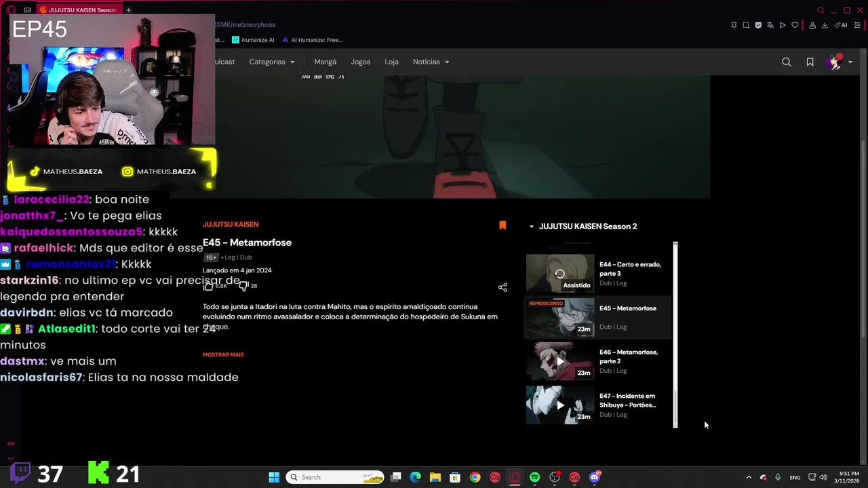Open Spotify from the taskbar

tap(534, 477)
